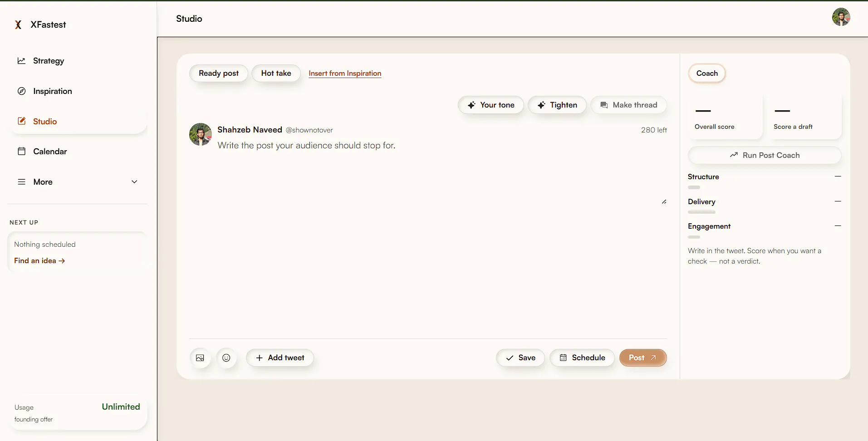The height and width of the screenshot is (441, 868).
Task: Select the Coach tab
Action: tap(707, 73)
